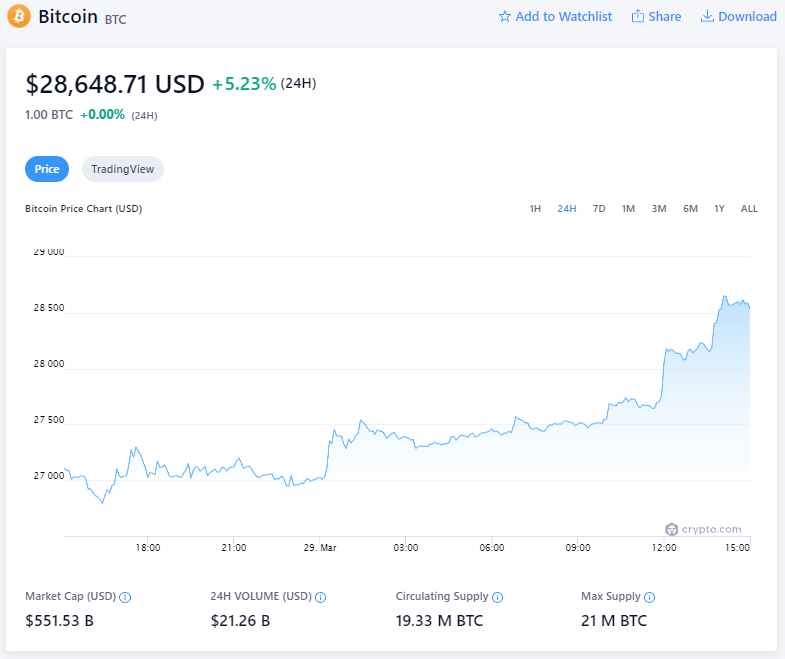Click the 29. Mar date axis label

320,548
